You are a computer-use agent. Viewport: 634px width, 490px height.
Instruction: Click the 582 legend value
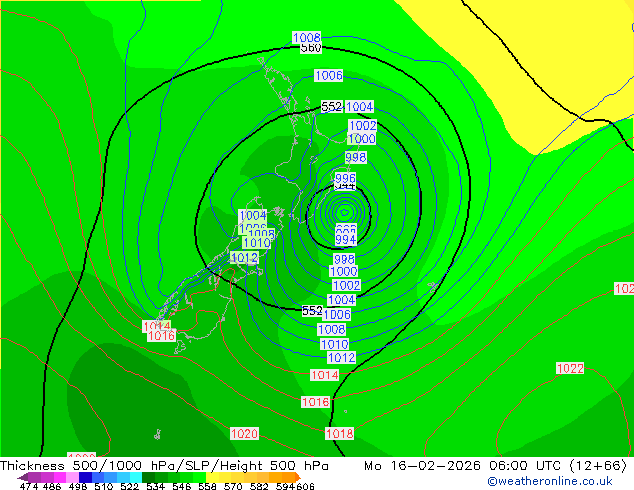tap(259, 486)
